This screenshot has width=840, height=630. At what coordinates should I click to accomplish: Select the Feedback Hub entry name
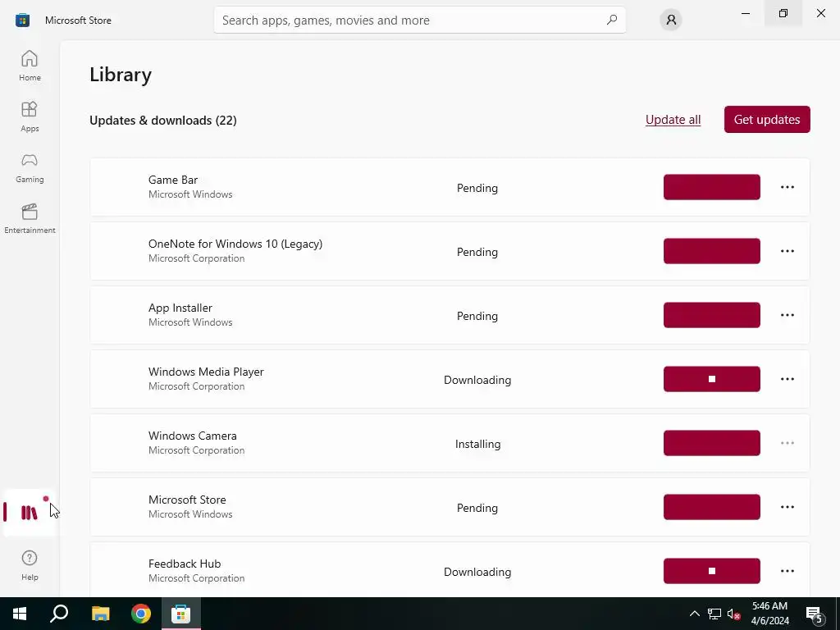click(185, 564)
